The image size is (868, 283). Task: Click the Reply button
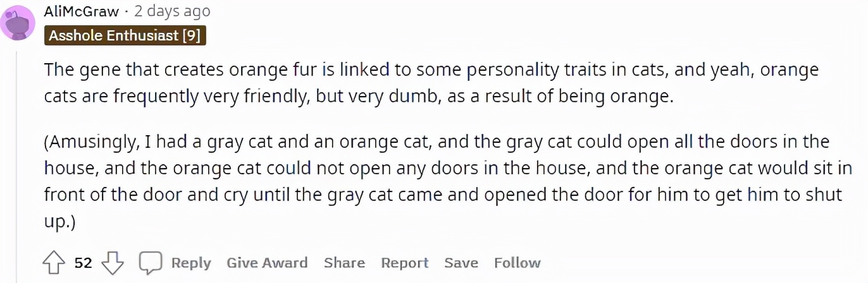[x=191, y=263]
